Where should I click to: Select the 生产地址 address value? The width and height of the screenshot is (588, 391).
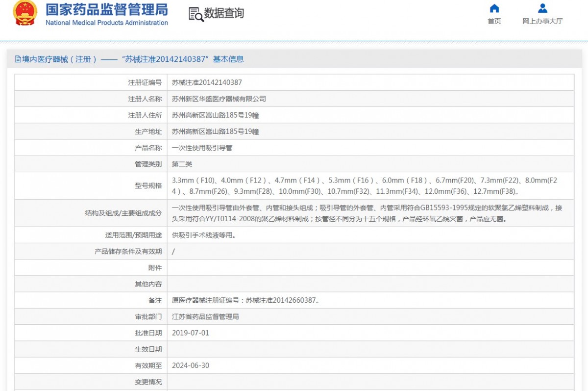[216, 131]
